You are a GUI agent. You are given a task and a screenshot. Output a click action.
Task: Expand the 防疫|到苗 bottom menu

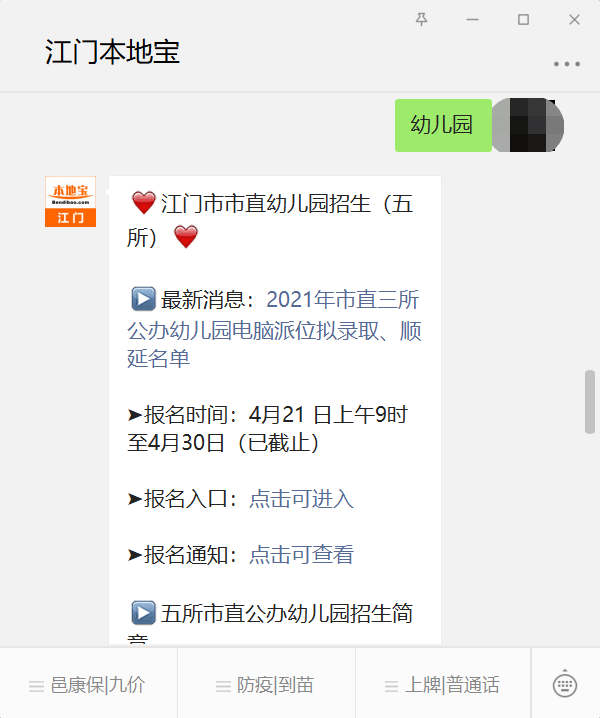[x=266, y=685]
